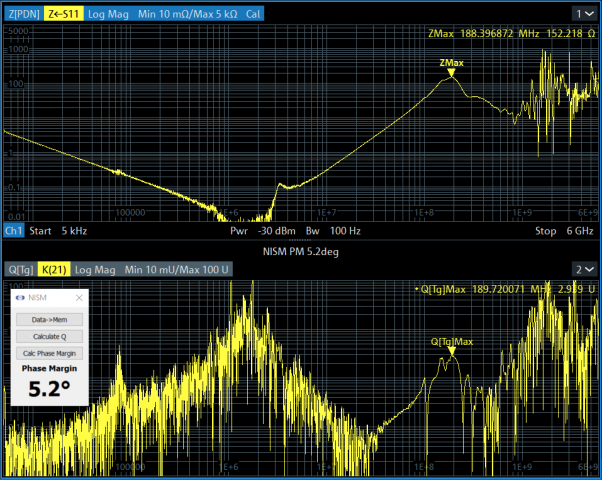The image size is (602, 480).
Task: Click the Cal indicator in top trace
Action: (x=253, y=14)
